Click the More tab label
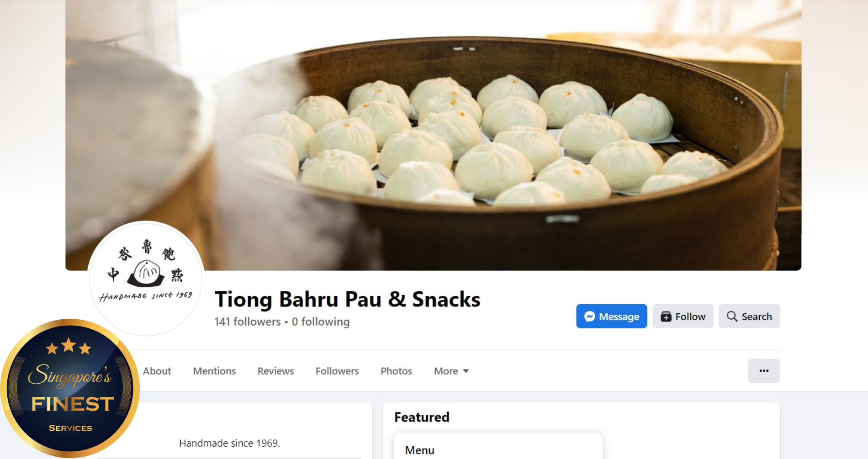 (446, 371)
